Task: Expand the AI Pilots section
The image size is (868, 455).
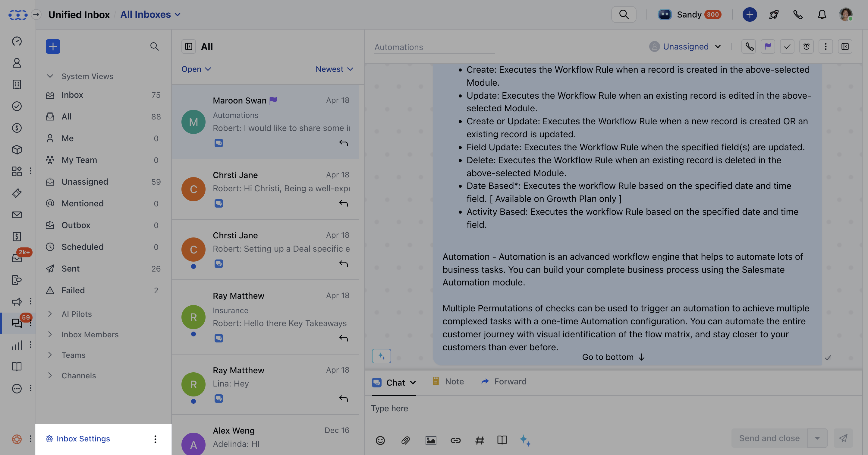Action: pos(77,314)
